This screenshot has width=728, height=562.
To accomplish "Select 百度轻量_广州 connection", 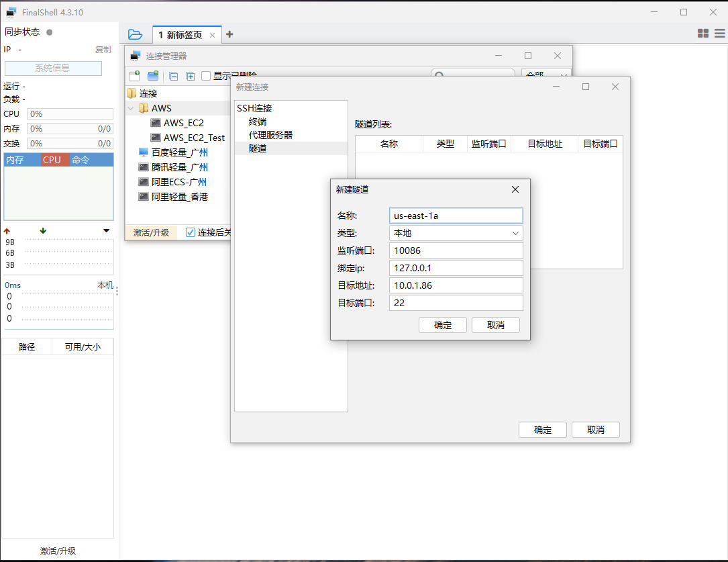I will pyautogui.click(x=179, y=152).
